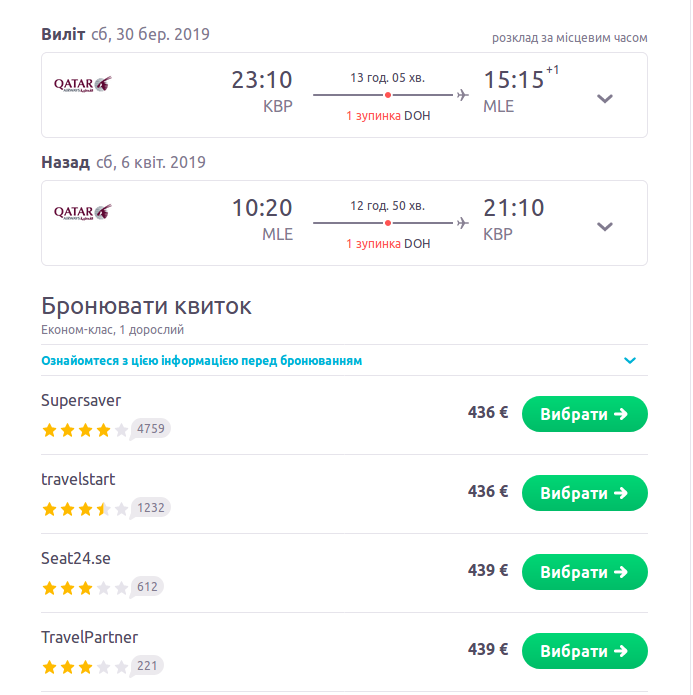Expand outbound flight details chevron

[x=604, y=98]
